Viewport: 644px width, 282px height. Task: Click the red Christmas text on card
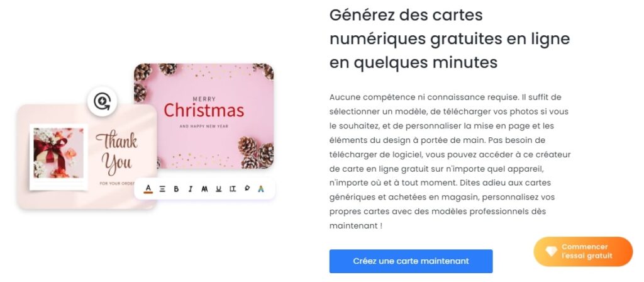(204, 110)
